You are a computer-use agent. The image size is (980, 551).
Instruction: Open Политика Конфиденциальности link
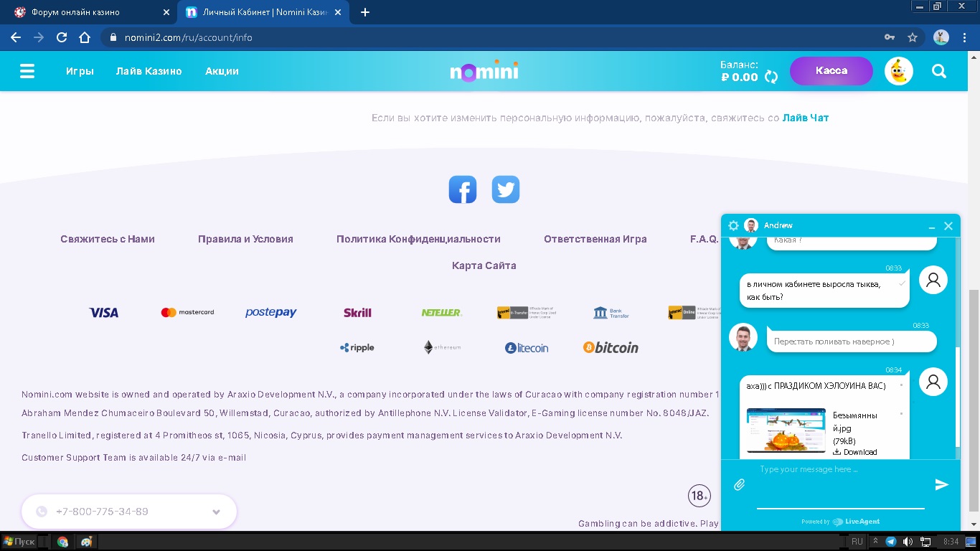[418, 239]
